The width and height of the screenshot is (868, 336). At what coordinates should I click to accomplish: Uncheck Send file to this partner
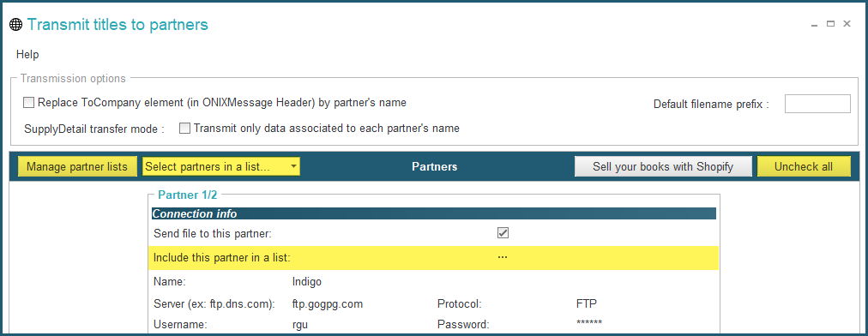point(503,233)
